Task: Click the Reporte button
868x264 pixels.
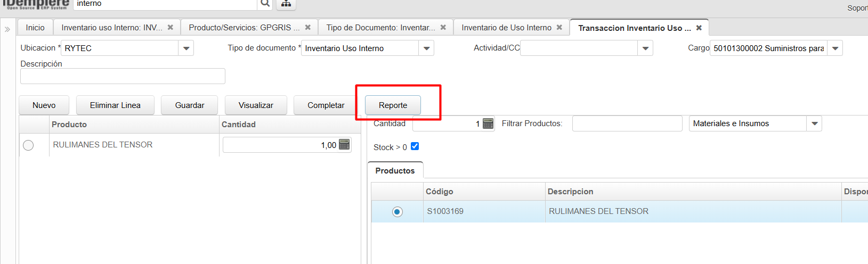Action: [393, 105]
